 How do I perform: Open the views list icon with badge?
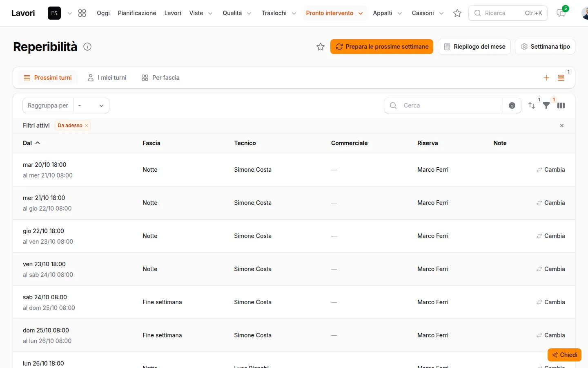(561, 78)
